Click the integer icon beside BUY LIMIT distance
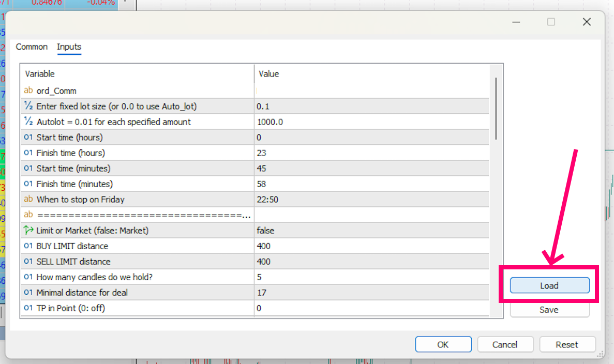Screen dimensions: 614x364 28,246
